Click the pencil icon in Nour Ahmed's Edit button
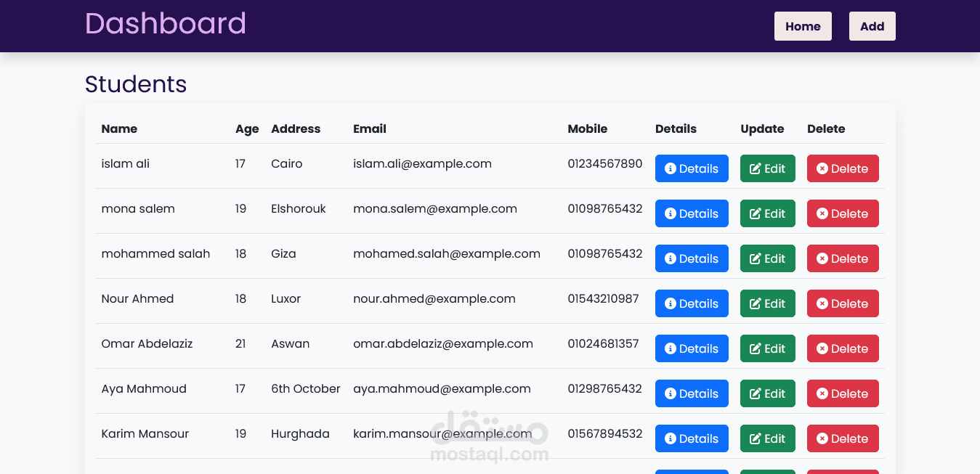980x474 pixels. pyautogui.click(x=756, y=303)
